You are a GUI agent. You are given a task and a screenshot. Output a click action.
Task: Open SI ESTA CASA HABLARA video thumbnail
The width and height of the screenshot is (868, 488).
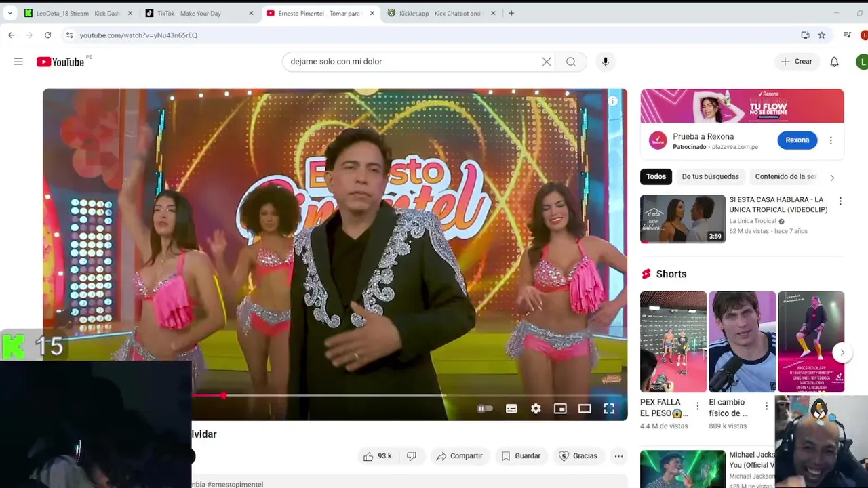tap(683, 219)
